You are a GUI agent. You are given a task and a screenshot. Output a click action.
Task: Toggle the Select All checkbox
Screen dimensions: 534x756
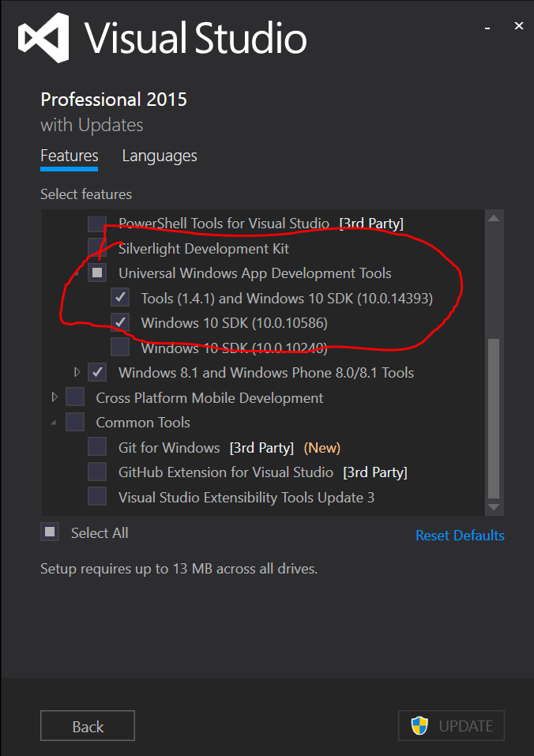49,532
